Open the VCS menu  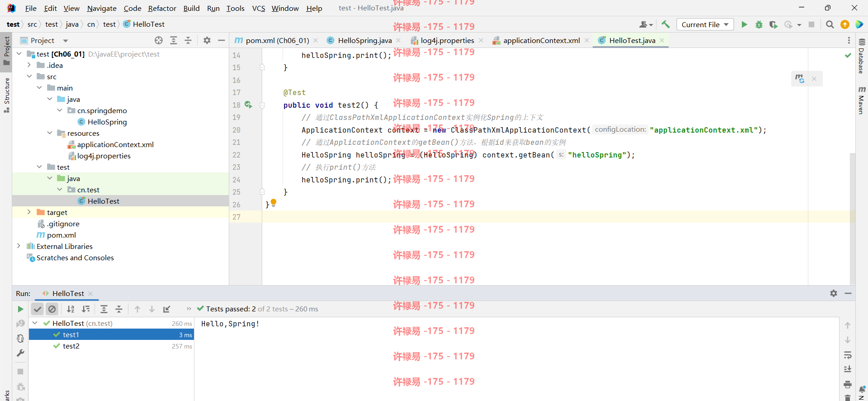click(x=259, y=8)
